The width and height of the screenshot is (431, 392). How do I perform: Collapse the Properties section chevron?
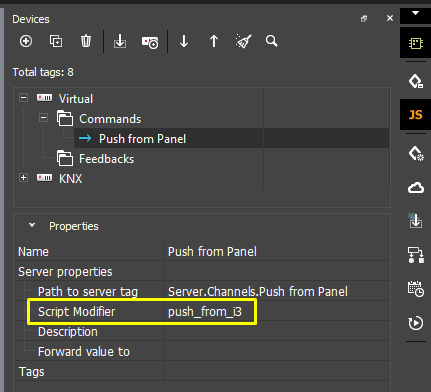32,225
